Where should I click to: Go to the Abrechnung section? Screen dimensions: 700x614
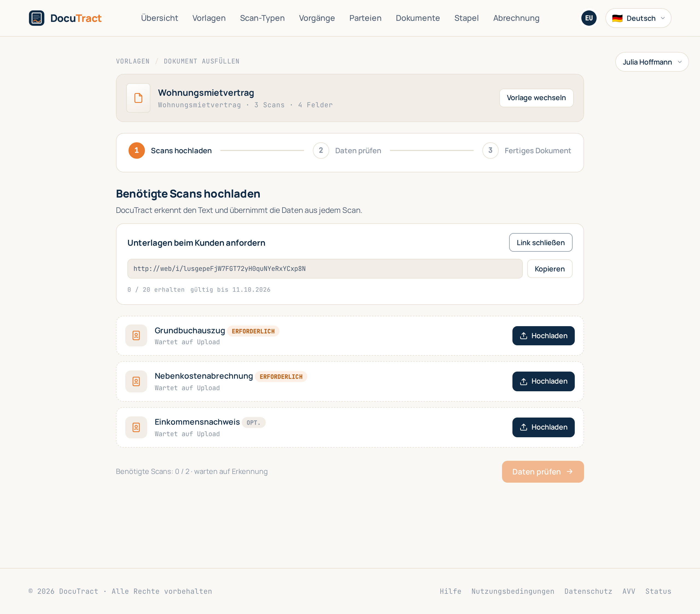[x=516, y=18]
